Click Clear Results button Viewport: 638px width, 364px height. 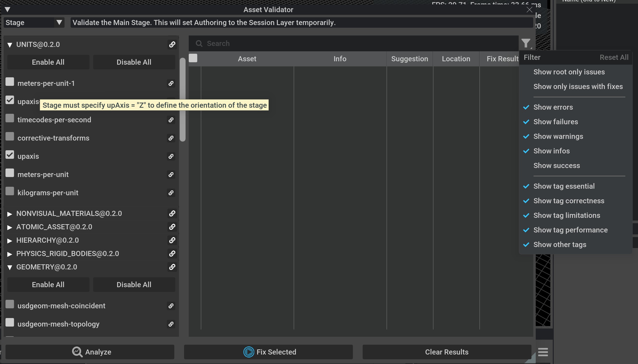click(447, 352)
